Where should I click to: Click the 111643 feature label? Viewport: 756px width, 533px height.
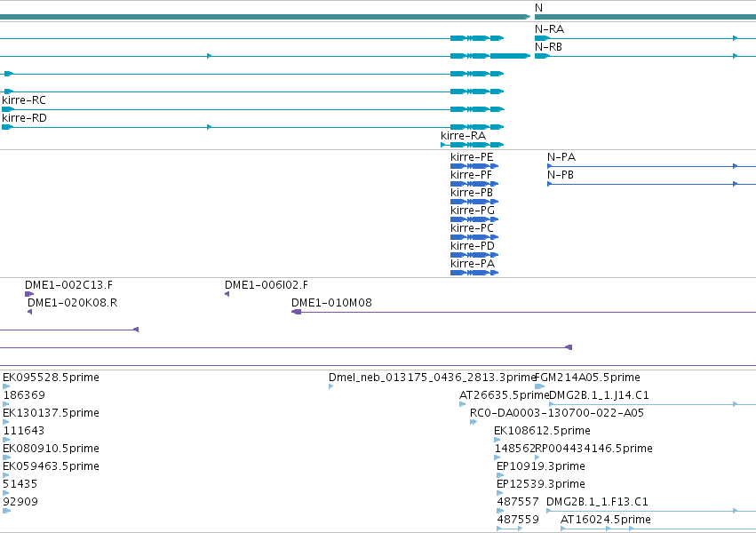[24, 431]
